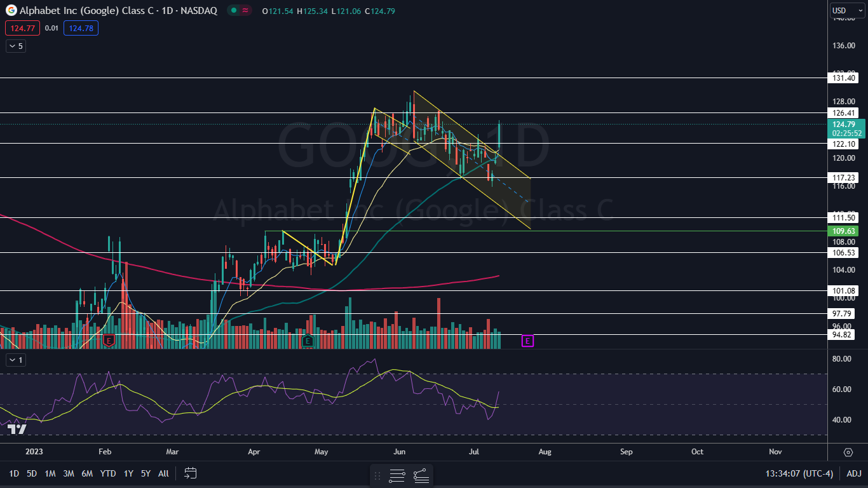Click the blue 124.78 buy price button
The height and width of the screenshot is (488, 868).
(x=81, y=28)
